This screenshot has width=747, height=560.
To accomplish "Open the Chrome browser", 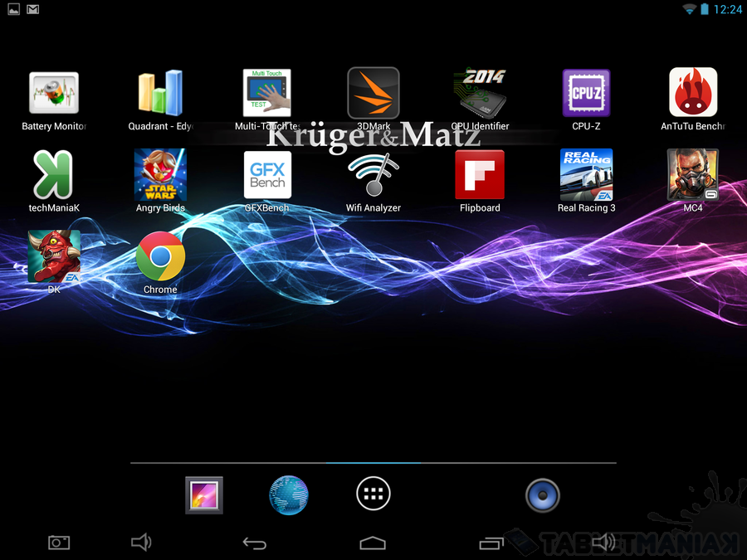I will click(160, 256).
